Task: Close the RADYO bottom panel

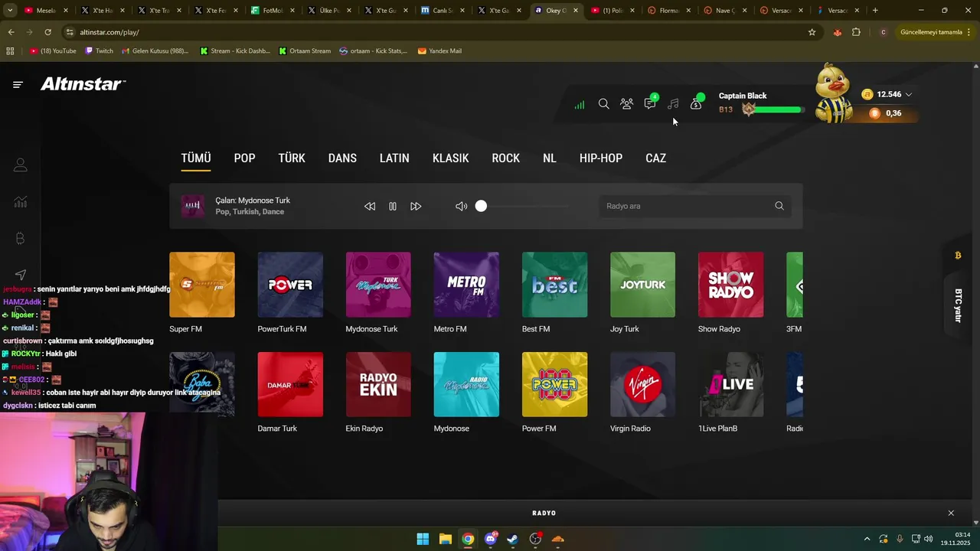Action: pos(951,513)
